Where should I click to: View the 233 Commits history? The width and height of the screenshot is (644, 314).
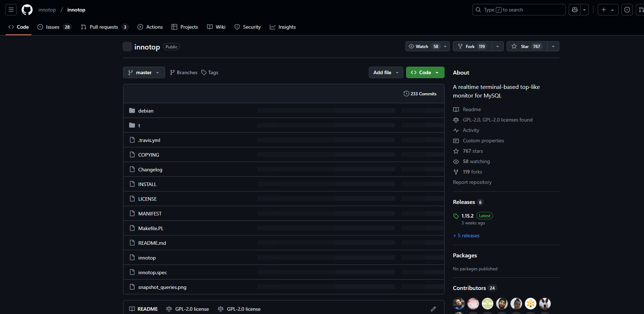pos(420,94)
